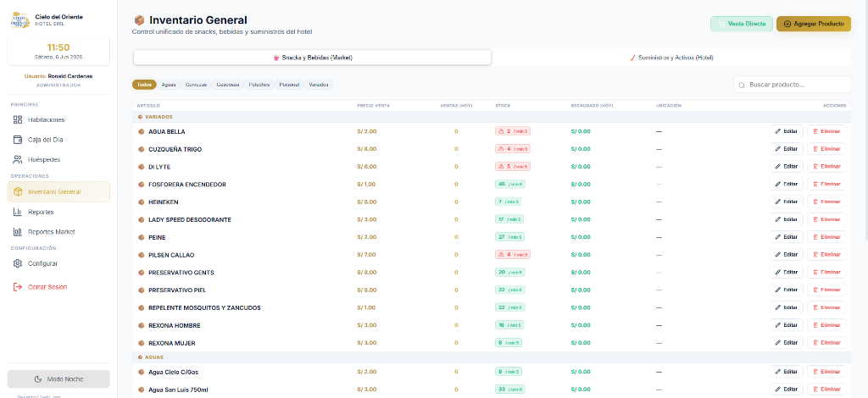This screenshot has width=868, height=398.
Task: Click the trash icon for LADY SPEED DESODORANTE
Action: tap(815, 220)
